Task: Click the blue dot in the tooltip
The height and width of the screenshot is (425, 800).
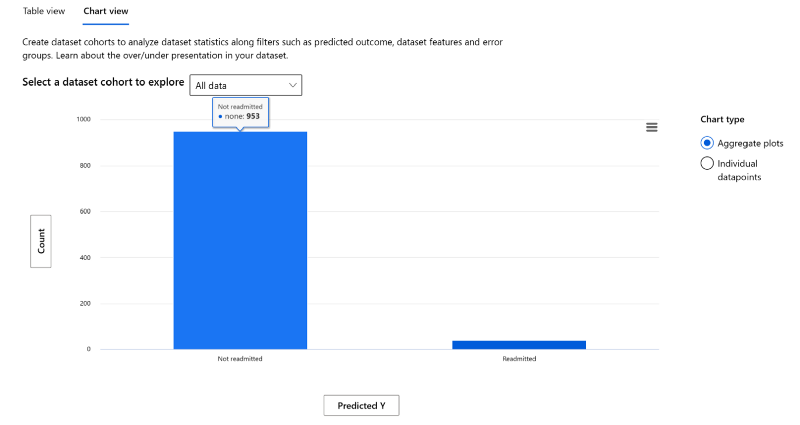Action: tap(220, 117)
